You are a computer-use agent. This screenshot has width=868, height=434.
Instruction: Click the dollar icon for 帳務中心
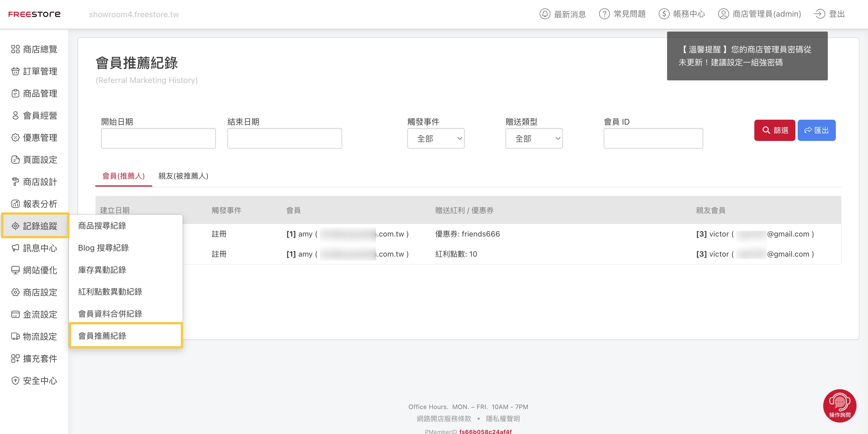tap(664, 14)
